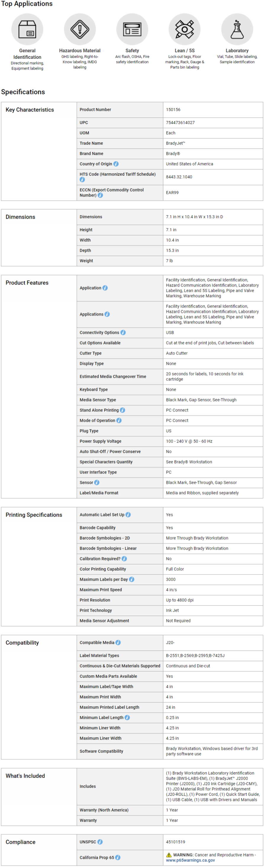The height and width of the screenshot is (868, 264).
Task: Click Calibration Required info icon
Action: 124,559
